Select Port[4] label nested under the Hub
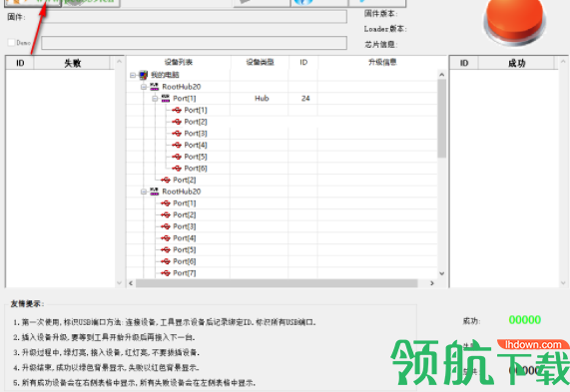Screen dimensions: 570x392 tap(196, 145)
